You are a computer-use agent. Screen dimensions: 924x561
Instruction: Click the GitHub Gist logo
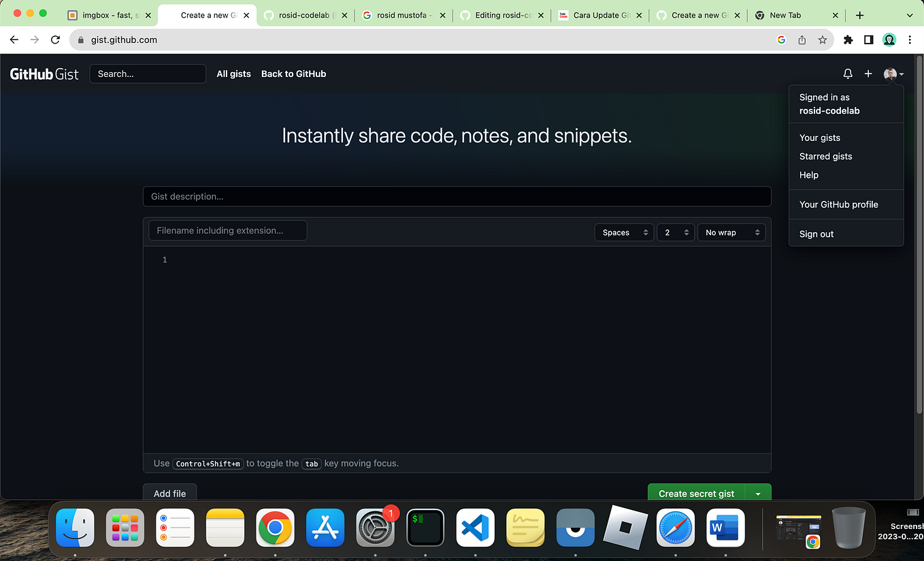click(x=43, y=74)
